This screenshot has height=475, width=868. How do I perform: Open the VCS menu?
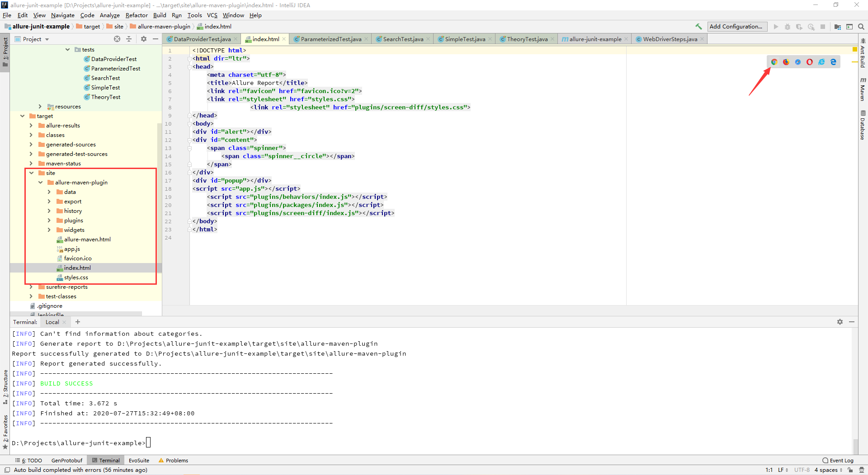coord(212,15)
